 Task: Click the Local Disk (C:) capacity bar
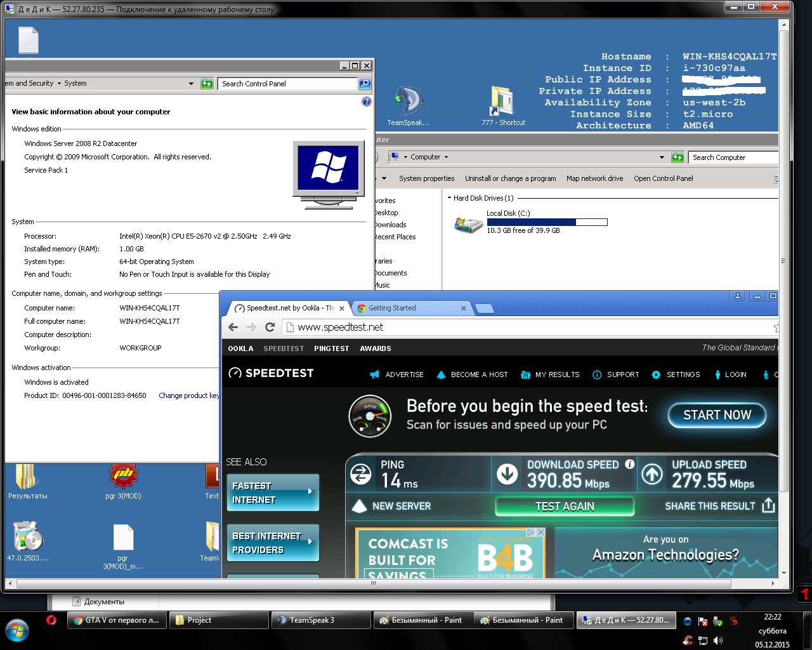pyautogui.click(x=547, y=222)
